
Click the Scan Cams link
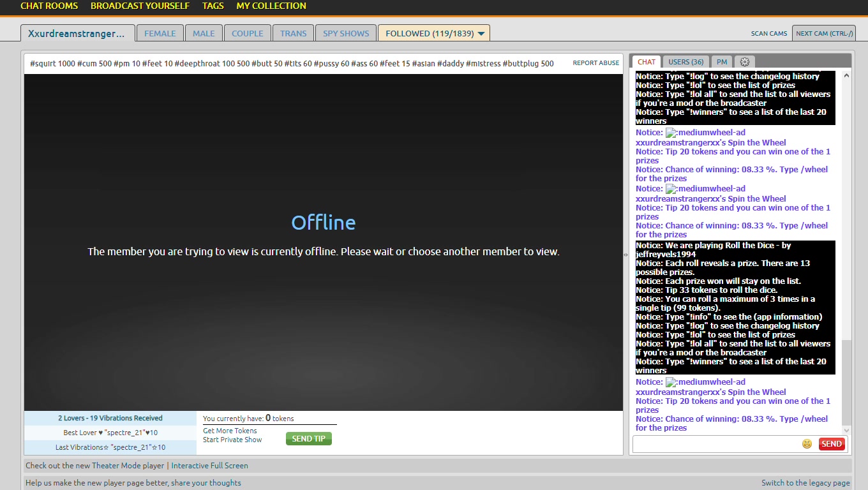pyautogui.click(x=768, y=33)
